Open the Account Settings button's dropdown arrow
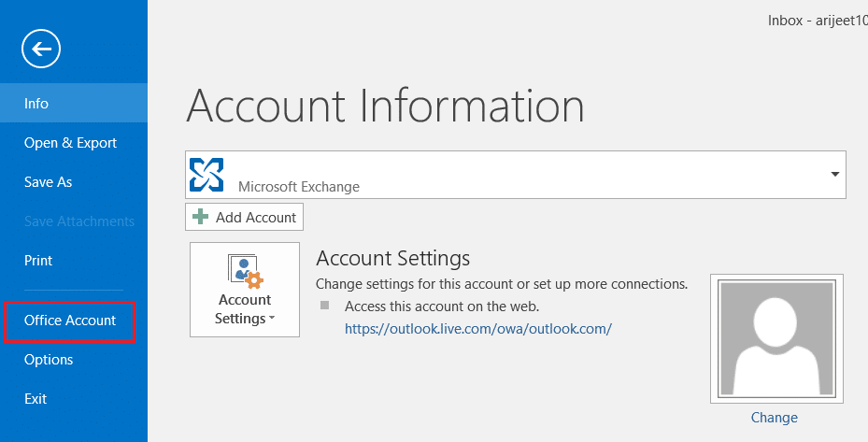The height and width of the screenshot is (442, 868). [x=272, y=320]
